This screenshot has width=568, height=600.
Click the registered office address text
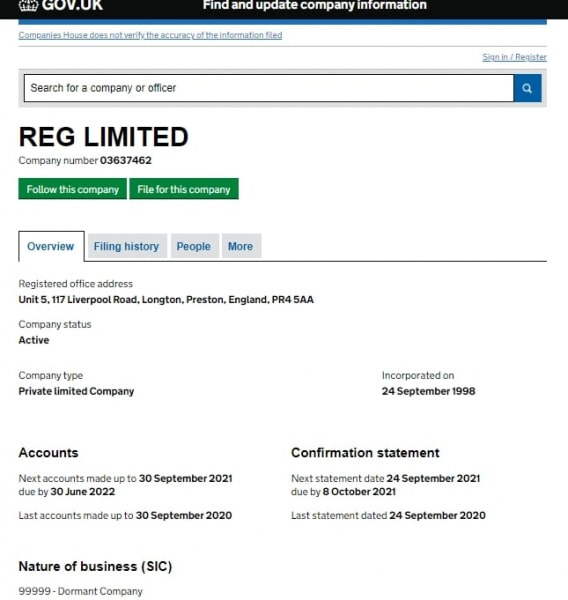tap(166, 300)
